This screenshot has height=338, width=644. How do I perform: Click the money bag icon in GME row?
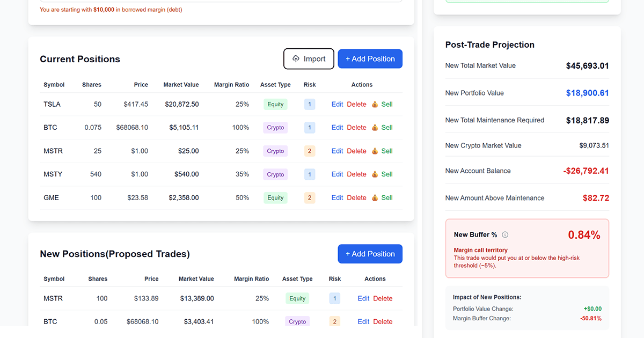(x=375, y=198)
